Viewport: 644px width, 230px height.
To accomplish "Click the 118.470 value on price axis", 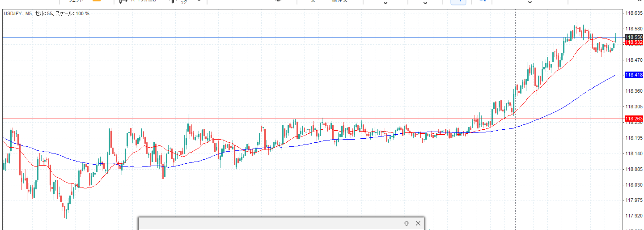I will pos(633,60).
